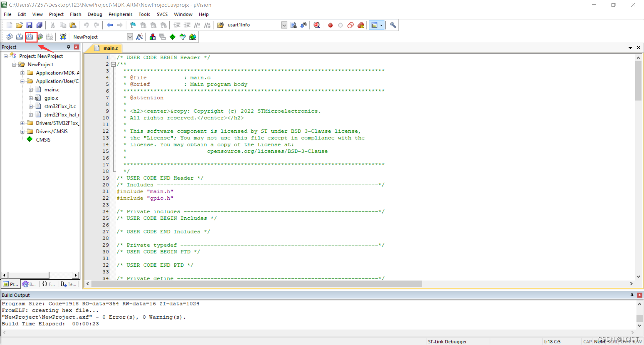Close the main.c editor with the X

click(639, 48)
